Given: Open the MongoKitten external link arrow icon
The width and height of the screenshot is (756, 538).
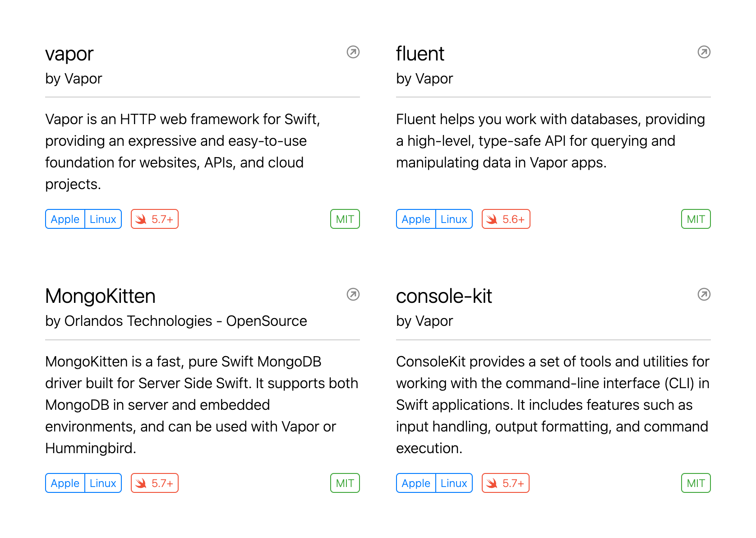Looking at the screenshot, I should (353, 295).
